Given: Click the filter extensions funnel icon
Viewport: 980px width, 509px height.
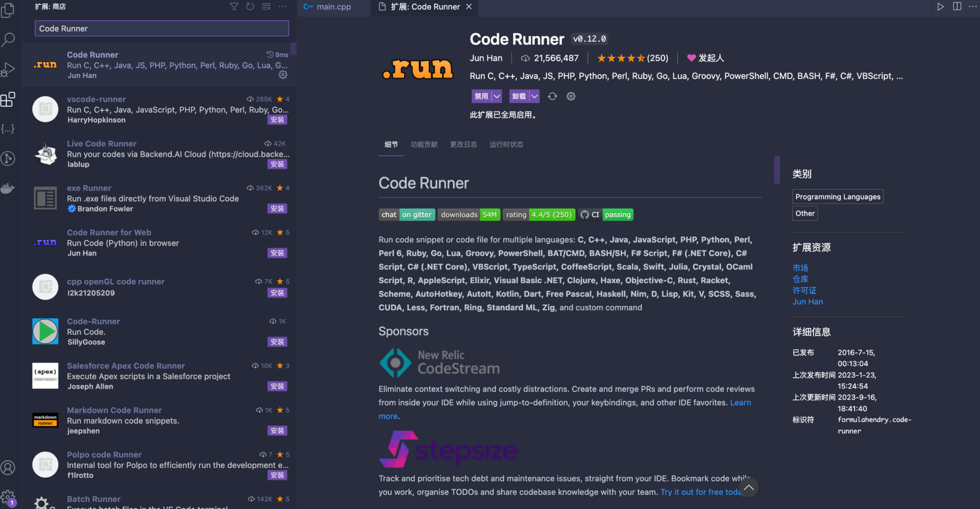Looking at the screenshot, I should tap(234, 7).
